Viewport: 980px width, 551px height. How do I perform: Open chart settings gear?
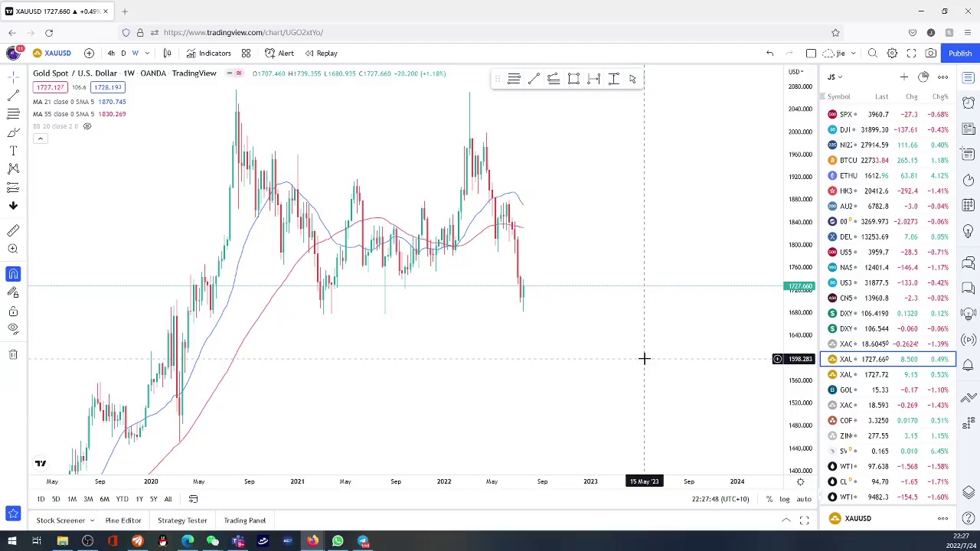(892, 53)
